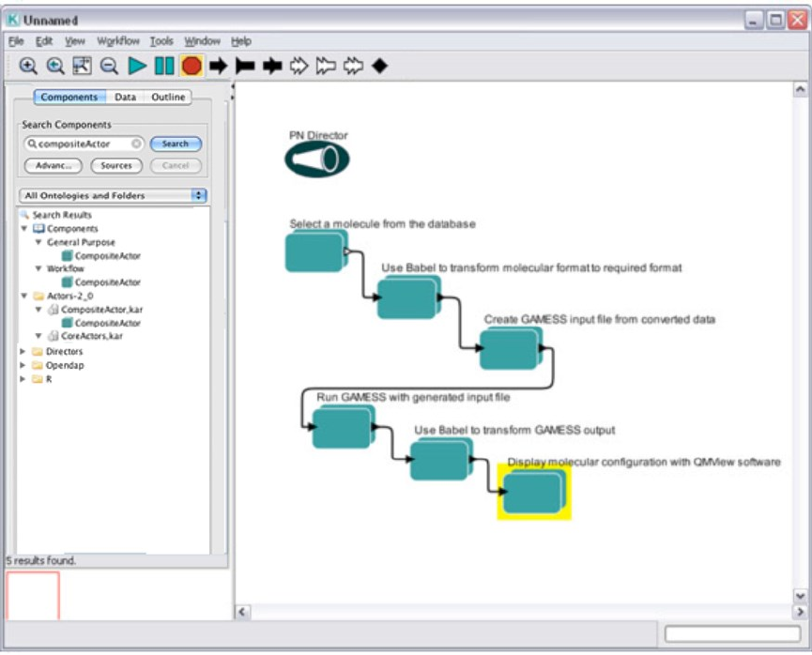
Task: Open the Tools menu
Action: [x=161, y=41]
